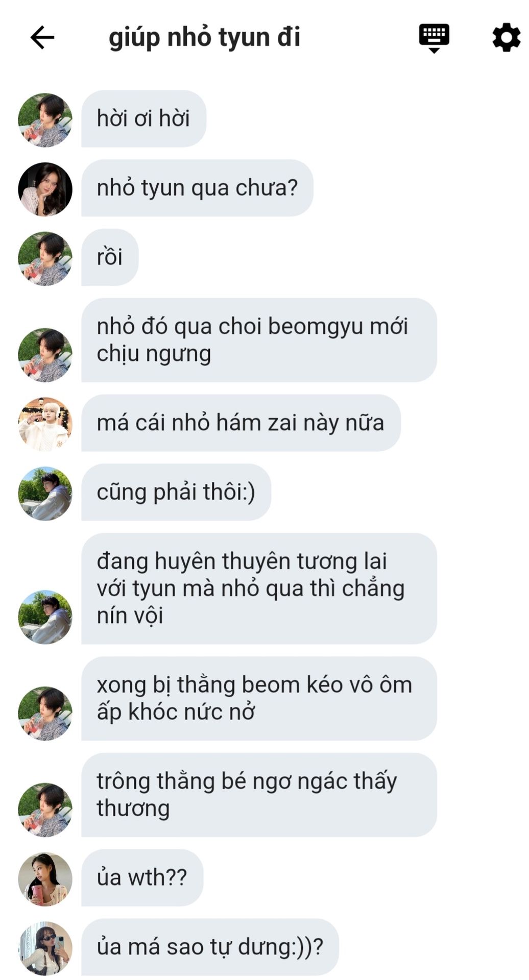Select the "hời ơi hời" message bubble
This screenshot has height=980, width=529.
point(143,119)
